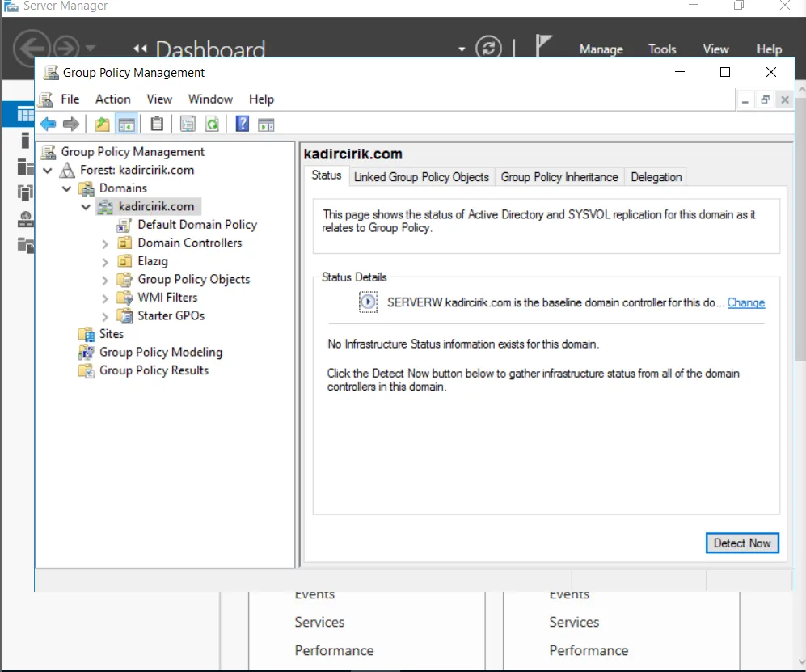Open Server Manager Help menu
The width and height of the screenshot is (806, 672).
769,49
